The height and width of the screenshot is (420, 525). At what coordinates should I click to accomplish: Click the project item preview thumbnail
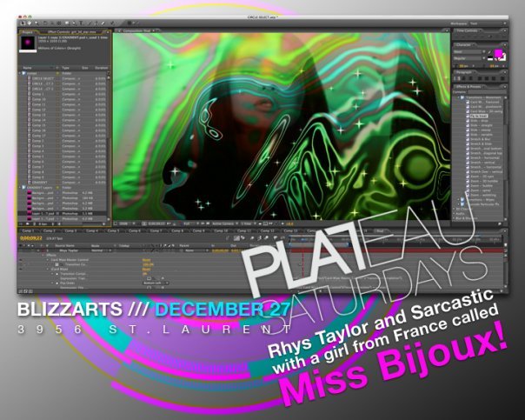[x=28, y=43]
